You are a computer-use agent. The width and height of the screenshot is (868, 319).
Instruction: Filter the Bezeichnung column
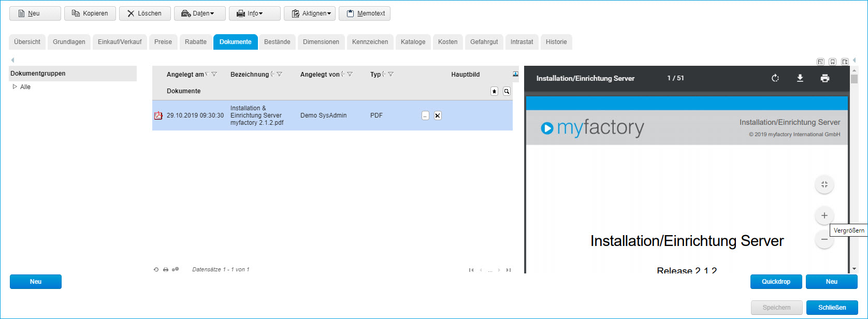tap(280, 75)
